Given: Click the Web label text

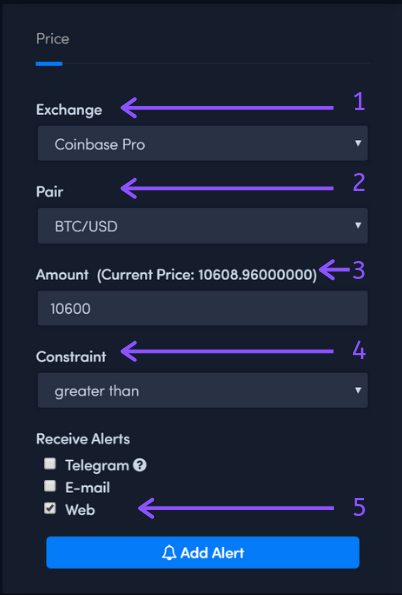Looking at the screenshot, I should tap(80, 510).
